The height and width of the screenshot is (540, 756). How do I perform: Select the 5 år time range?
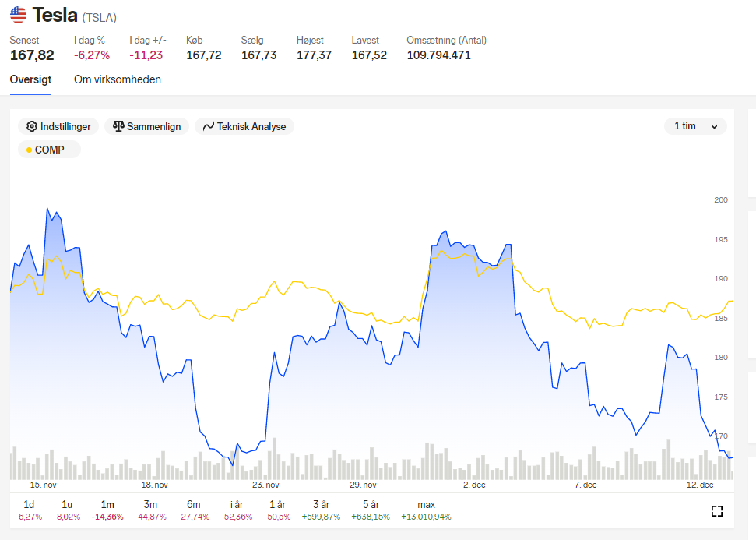click(371, 510)
